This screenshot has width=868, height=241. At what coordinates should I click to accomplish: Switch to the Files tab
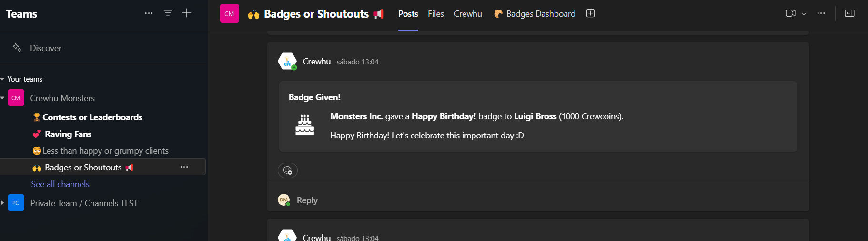pos(435,14)
